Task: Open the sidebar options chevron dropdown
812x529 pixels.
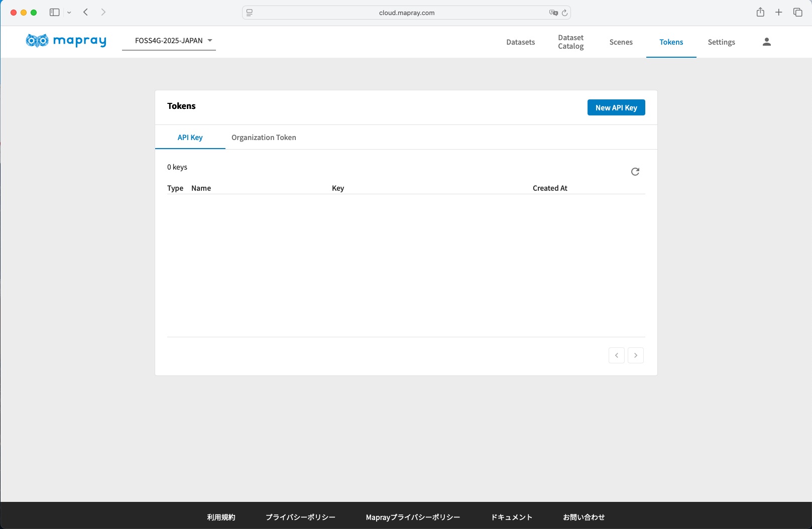Action: tap(69, 13)
